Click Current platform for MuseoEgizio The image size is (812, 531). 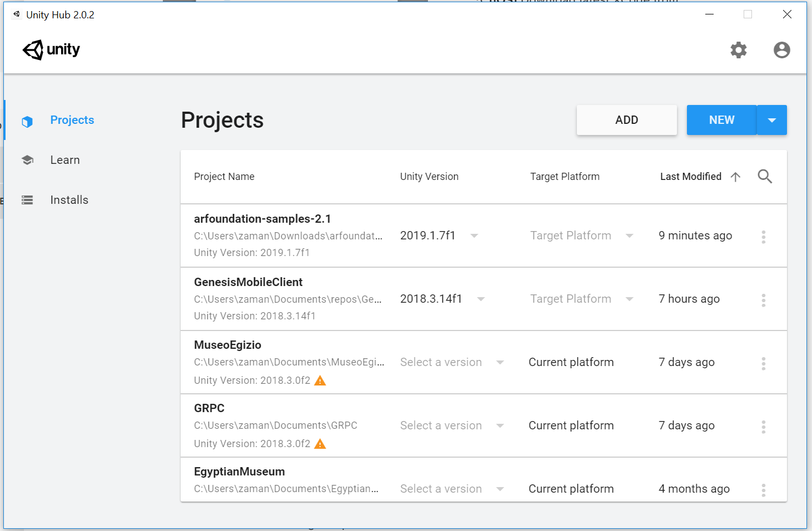coord(571,362)
